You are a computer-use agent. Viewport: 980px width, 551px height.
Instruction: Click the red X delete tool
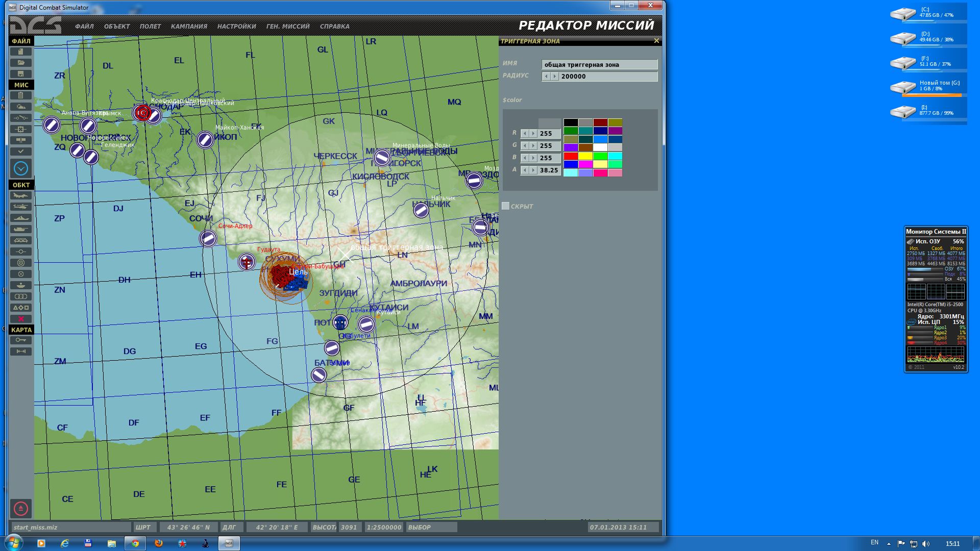(x=21, y=319)
